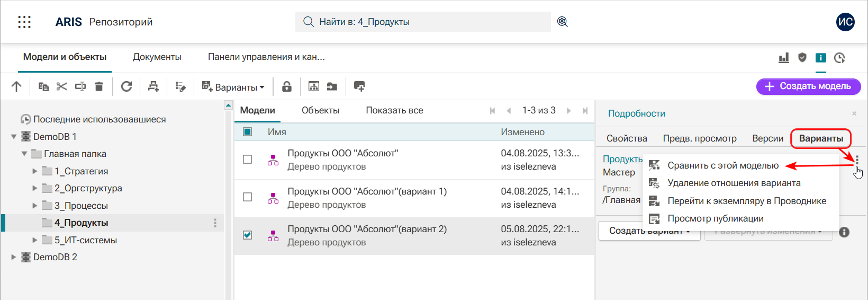868x300 pixels.
Task: Open three-dot menu of 4_Продукты folder
Action: click(215, 223)
